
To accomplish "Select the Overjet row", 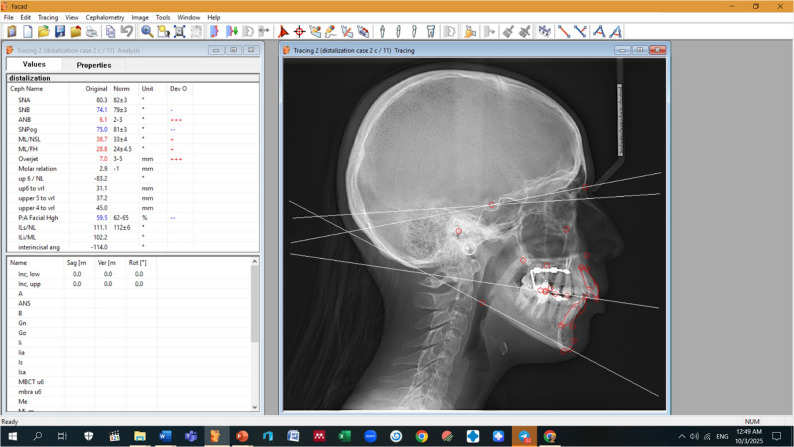I will 133,159.
